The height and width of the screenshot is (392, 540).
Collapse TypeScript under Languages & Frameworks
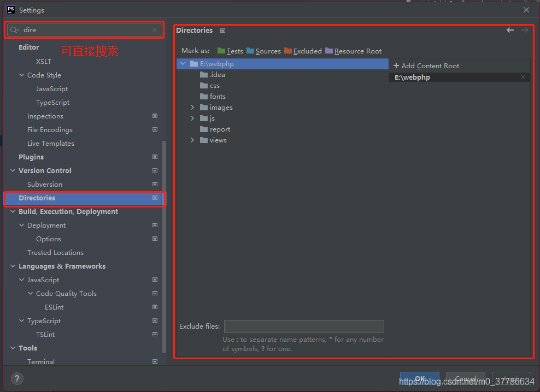pyautogui.click(x=21, y=321)
